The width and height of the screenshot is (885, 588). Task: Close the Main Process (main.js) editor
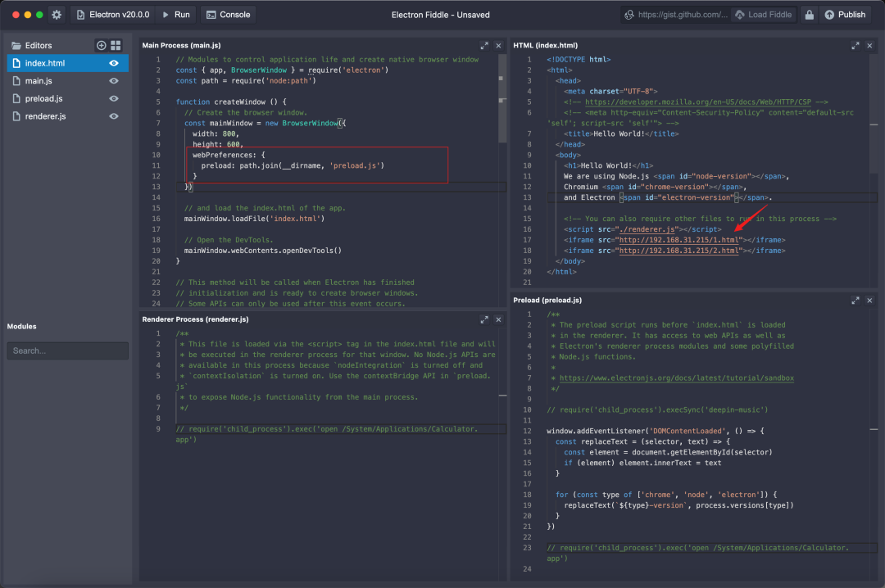pyautogui.click(x=498, y=46)
